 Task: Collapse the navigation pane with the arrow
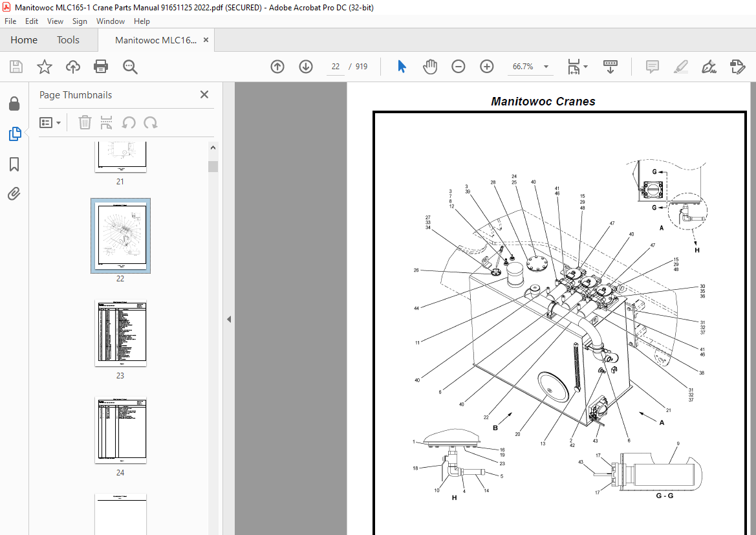tap(228, 319)
